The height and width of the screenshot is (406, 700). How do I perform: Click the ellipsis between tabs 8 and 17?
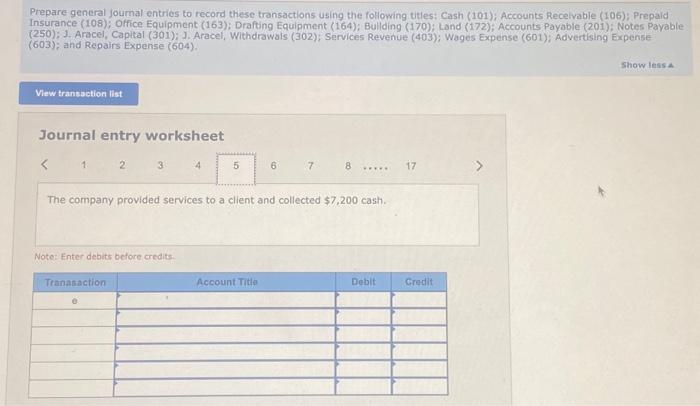(375, 168)
